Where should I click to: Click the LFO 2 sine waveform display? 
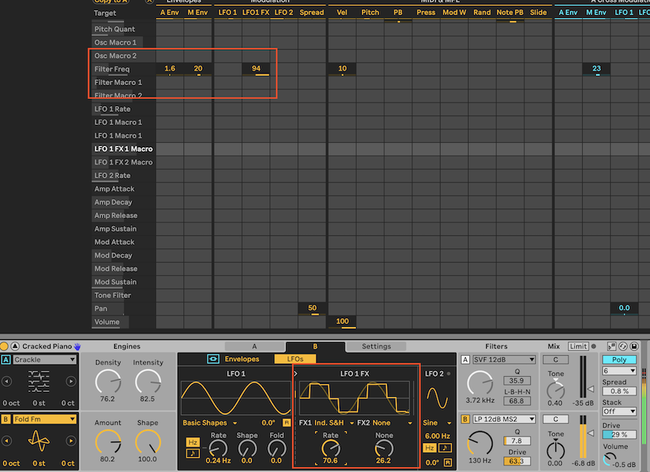pyautogui.click(x=437, y=397)
